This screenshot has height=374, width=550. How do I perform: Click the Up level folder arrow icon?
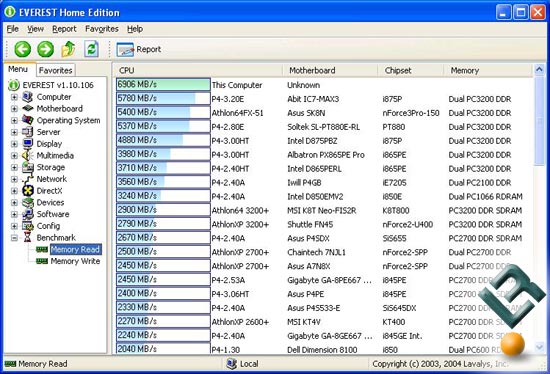[68, 49]
